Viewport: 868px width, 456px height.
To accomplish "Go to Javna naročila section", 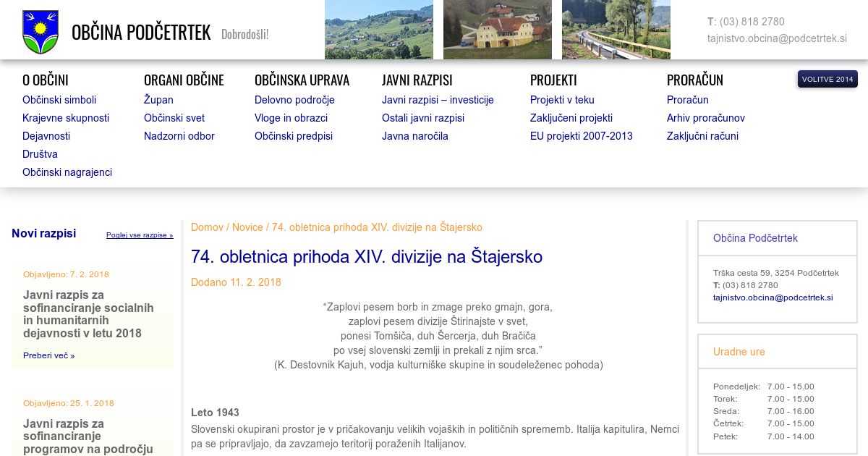I will click(x=415, y=136).
